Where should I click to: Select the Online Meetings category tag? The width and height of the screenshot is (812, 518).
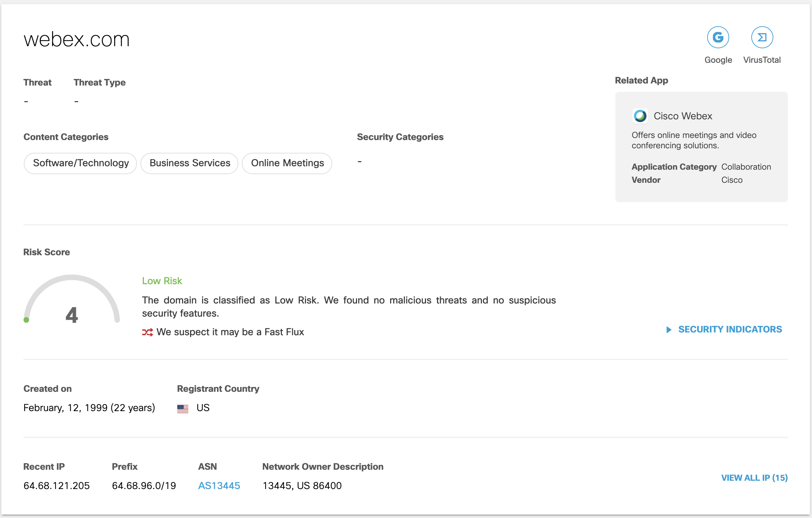tap(287, 163)
